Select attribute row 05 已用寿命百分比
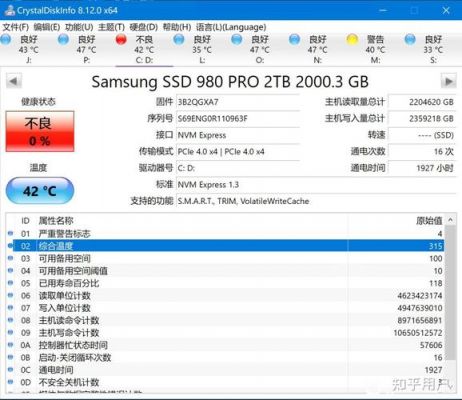This screenshot has width=462, height=400. [x=226, y=283]
